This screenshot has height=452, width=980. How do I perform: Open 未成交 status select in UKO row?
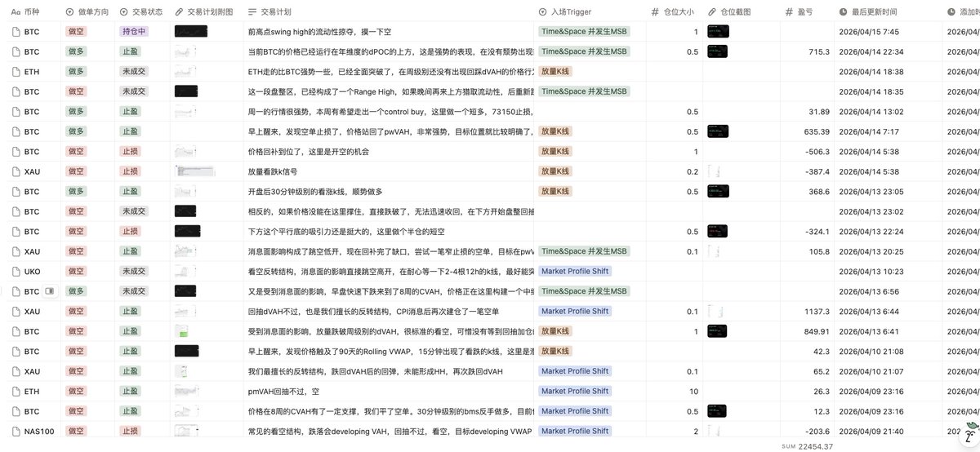pos(133,272)
